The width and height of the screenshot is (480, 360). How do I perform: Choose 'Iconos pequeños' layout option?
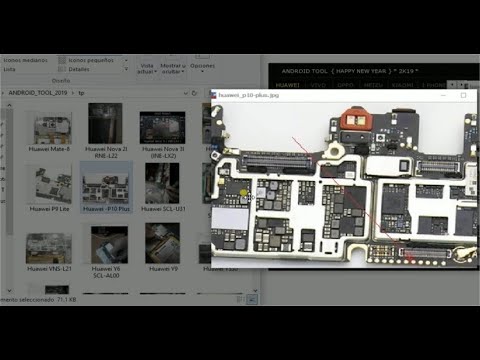click(86, 60)
